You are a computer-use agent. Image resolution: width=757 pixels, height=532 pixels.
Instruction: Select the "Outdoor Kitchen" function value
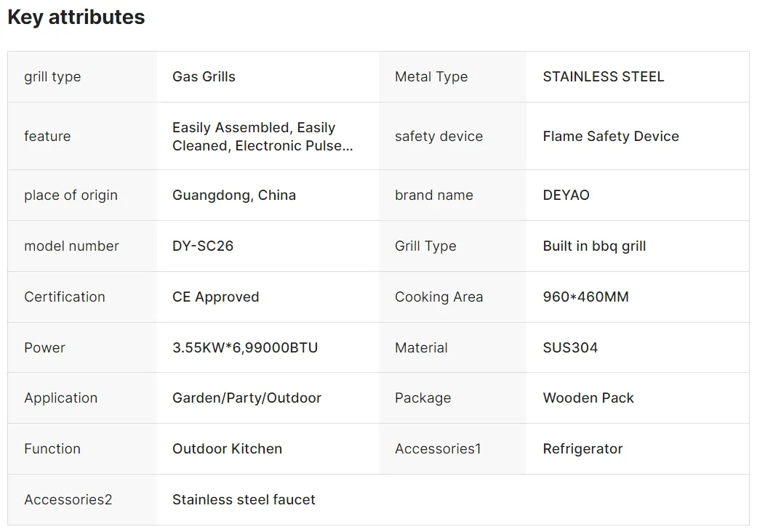click(x=227, y=449)
